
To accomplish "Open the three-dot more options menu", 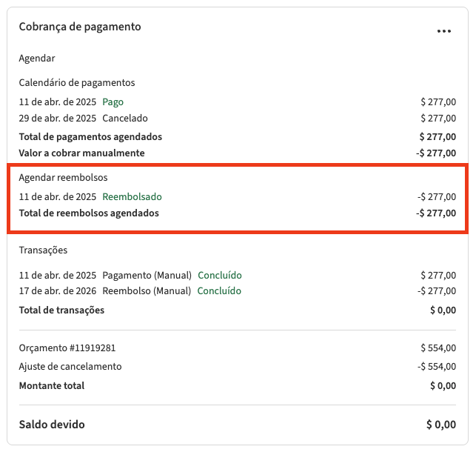I will pyautogui.click(x=443, y=31).
